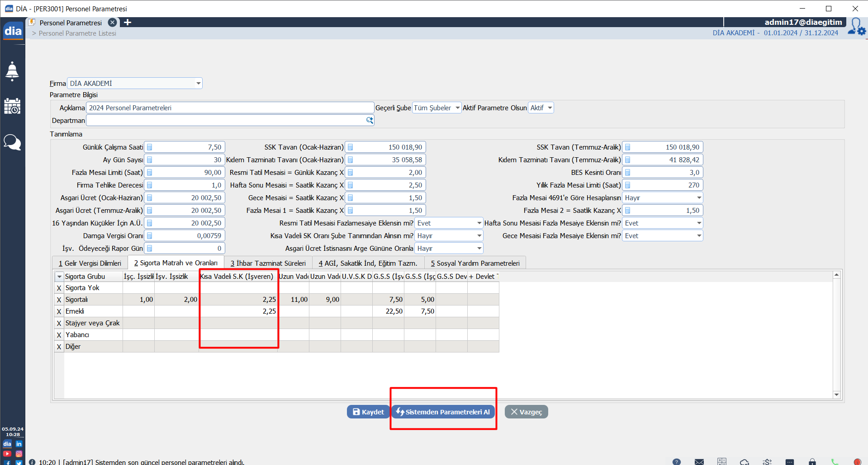Image resolution: width=868 pixels, height=465 pixels.
Task: Open calculator icon for SSK Tavan (Ocak-Haziran)
Action: pyautogui.click(x=351, y=147)
